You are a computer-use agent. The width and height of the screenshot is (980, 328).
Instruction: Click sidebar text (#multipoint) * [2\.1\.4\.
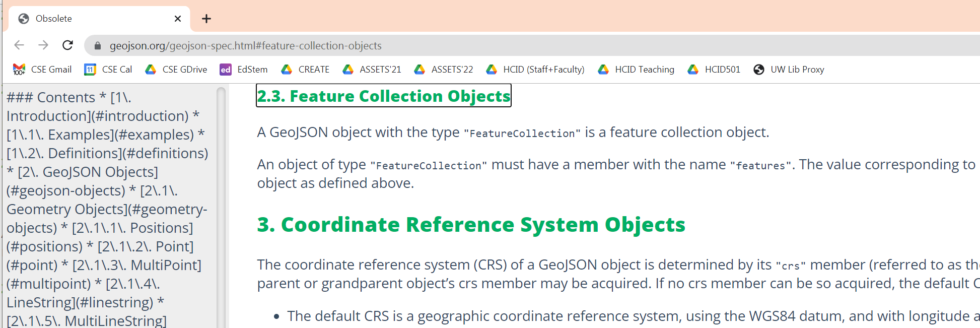tap(83, 284)
